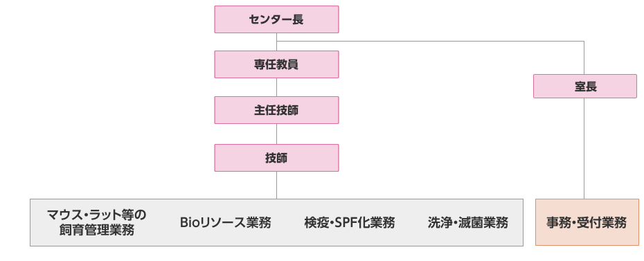
Task: Click the line between センター長 and 専任教員
Action: pyautogui.click(x=276, y=42)
